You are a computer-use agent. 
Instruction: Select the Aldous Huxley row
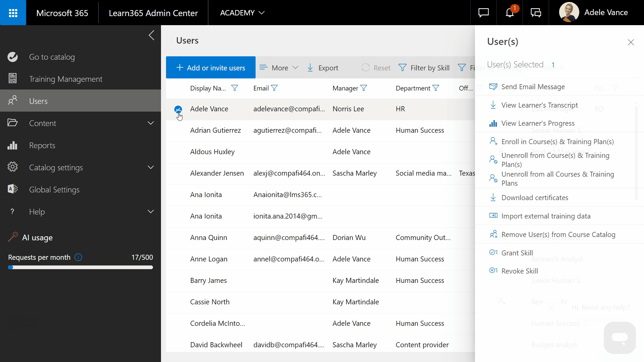coord(320,152)
